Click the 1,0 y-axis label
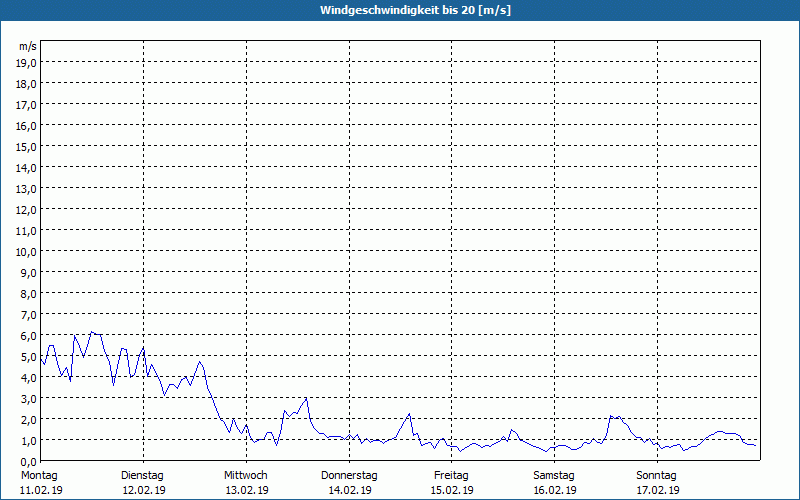This screenshot has height=500, width=800. [29, 441]
